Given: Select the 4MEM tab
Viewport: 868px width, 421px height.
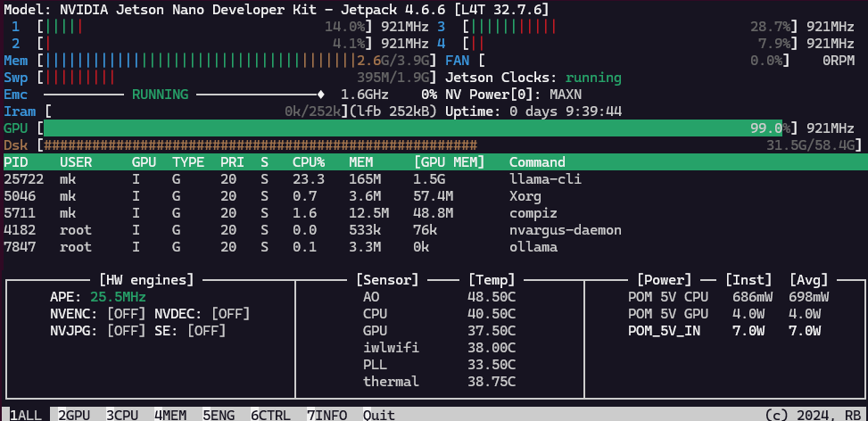Looking at the screenshot, I should click(x=171, y=414).
